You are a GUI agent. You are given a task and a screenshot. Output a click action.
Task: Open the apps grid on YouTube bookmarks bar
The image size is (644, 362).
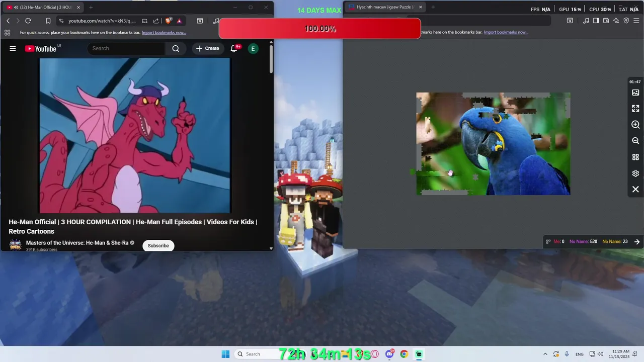coord(7,32)
